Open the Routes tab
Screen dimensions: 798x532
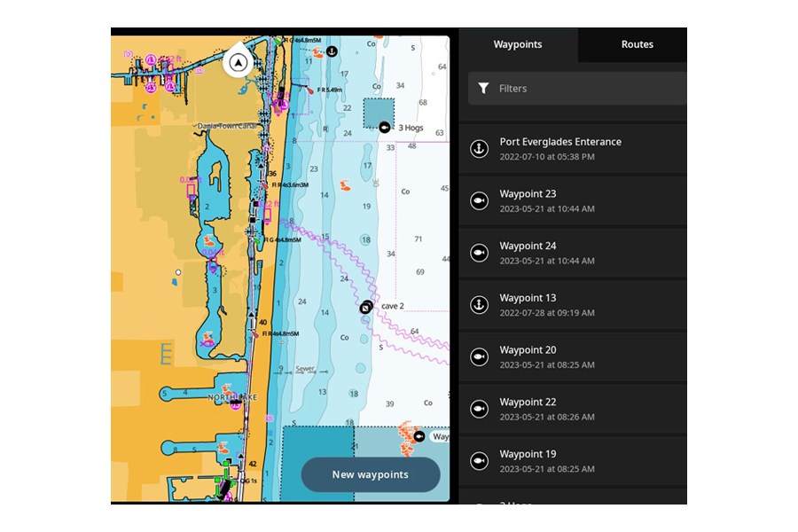coord(637,44)
